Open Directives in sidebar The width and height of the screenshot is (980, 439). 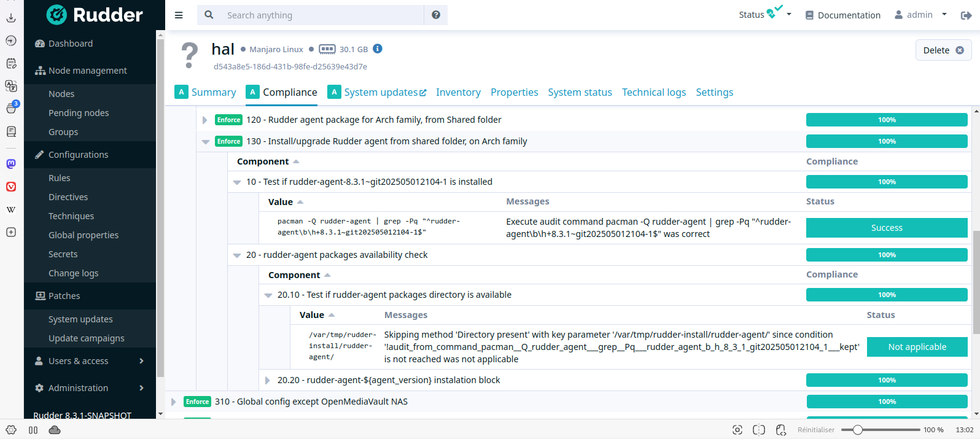coord(68,197)
